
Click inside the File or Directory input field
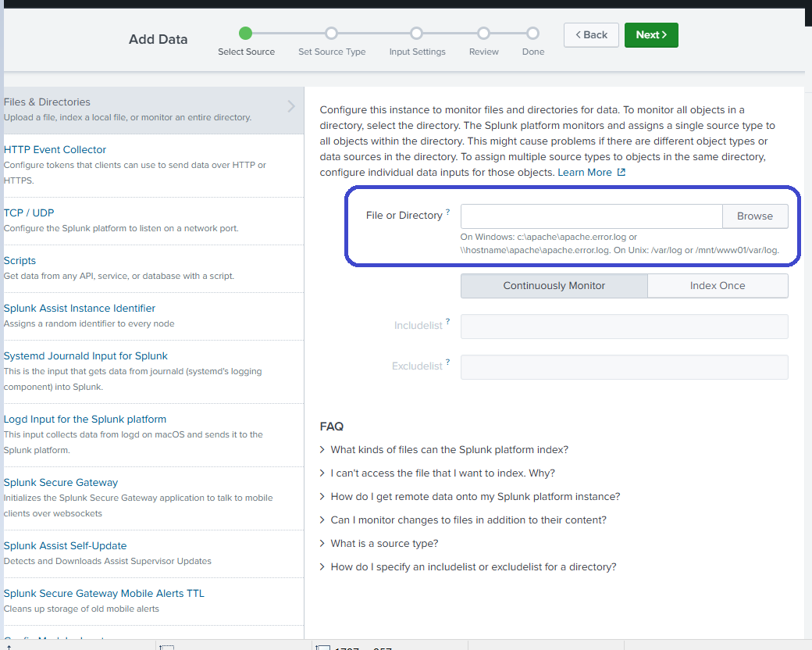[x=591, y=216]
